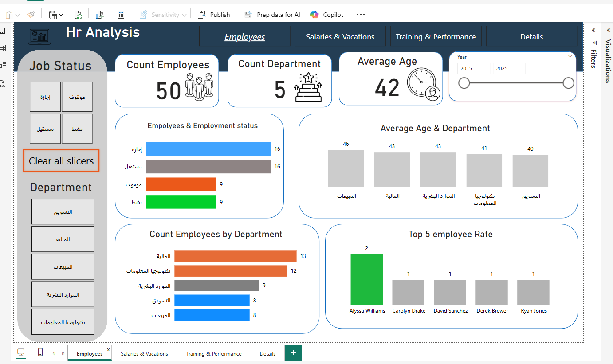This screenshot has height=364, width=613.
Task: Click the calculator New measure icon
Action: pyautogui.click(x=121, y=15)
